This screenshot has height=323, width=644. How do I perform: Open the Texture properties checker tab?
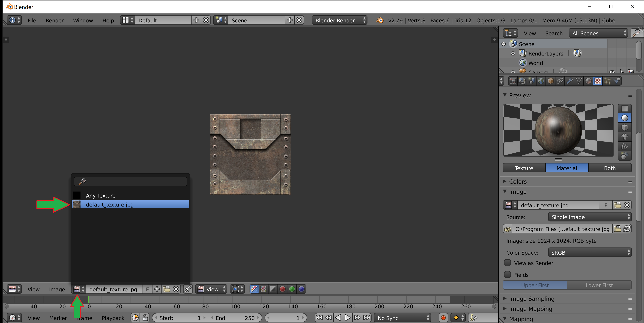pyautogui.click(x=598, y=81)
